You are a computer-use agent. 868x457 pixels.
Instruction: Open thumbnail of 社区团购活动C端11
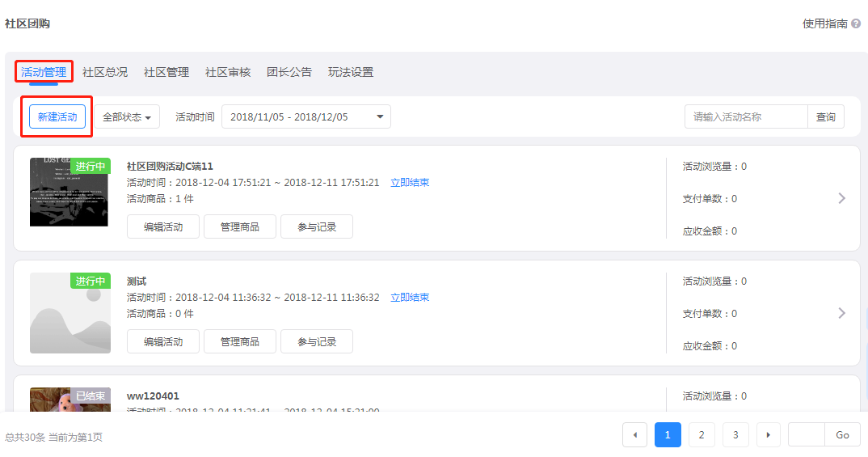click(70, 192)
